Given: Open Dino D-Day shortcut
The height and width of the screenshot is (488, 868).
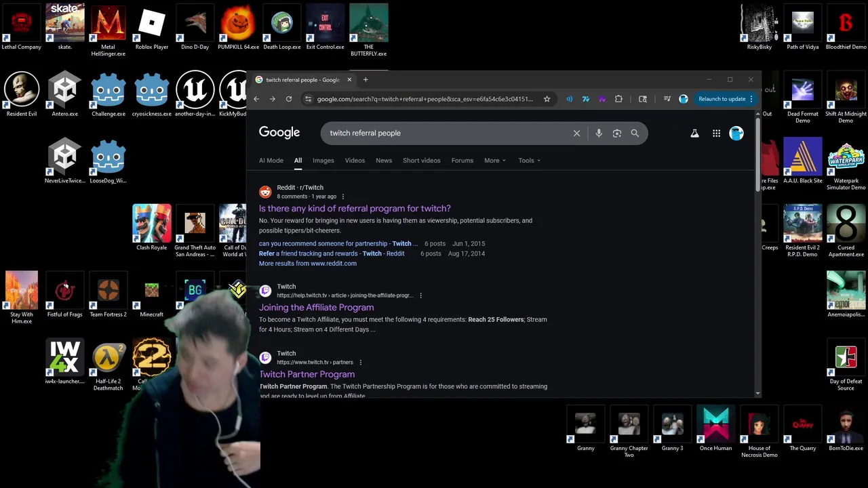Looking at the screenshot, I should coord(195,27).
